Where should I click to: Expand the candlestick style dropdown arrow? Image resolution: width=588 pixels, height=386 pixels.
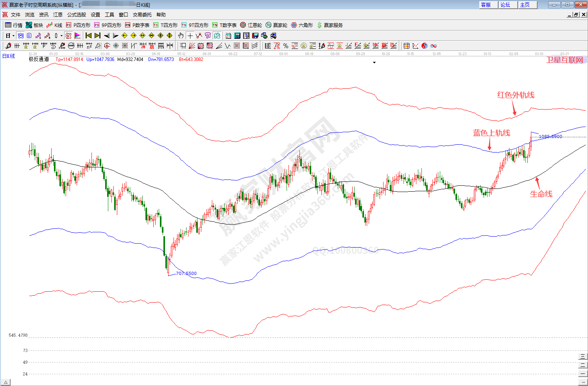click(61, 36)
